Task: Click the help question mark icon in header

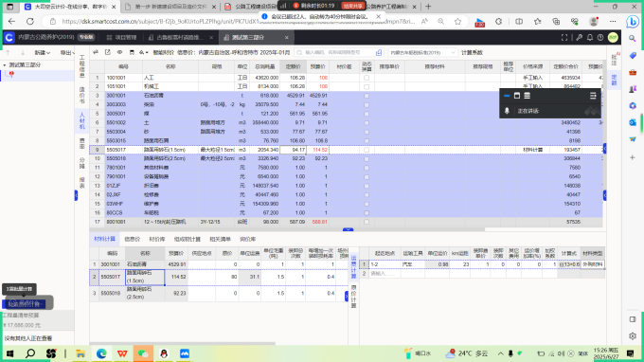Action: coord(600,37)
